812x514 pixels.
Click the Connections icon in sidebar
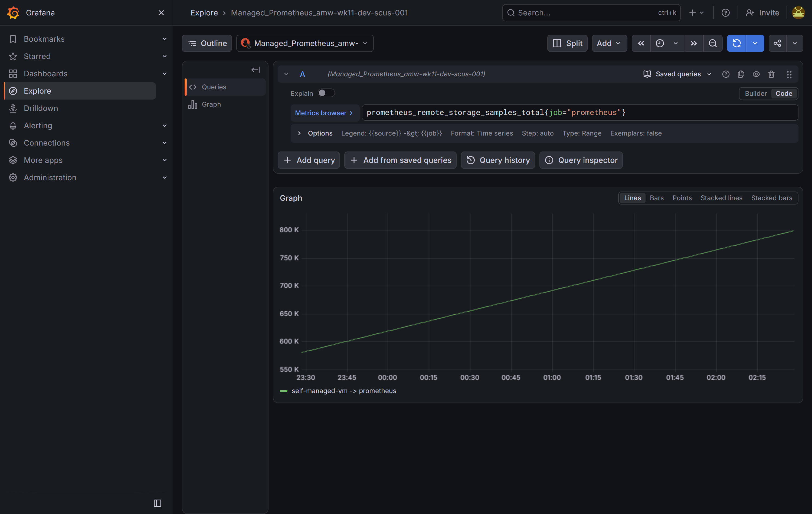tap(13, 143)
